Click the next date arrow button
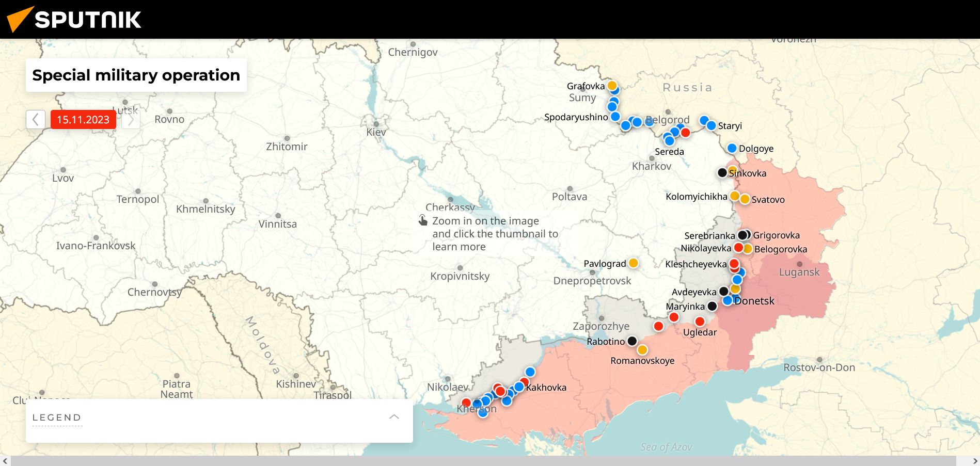This screenshot has height=466, width=980. point(131,120)
